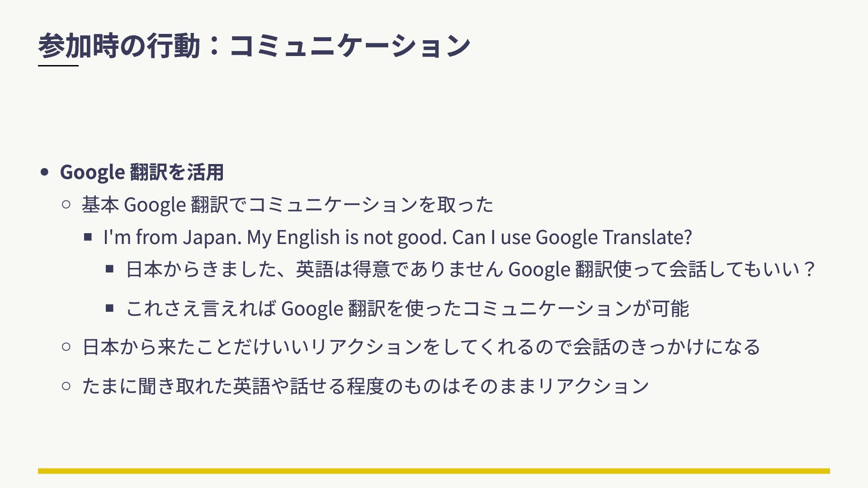
Task: Click the yellow horizontal bar at the slide bottom
Action: (x=434, y=471)
